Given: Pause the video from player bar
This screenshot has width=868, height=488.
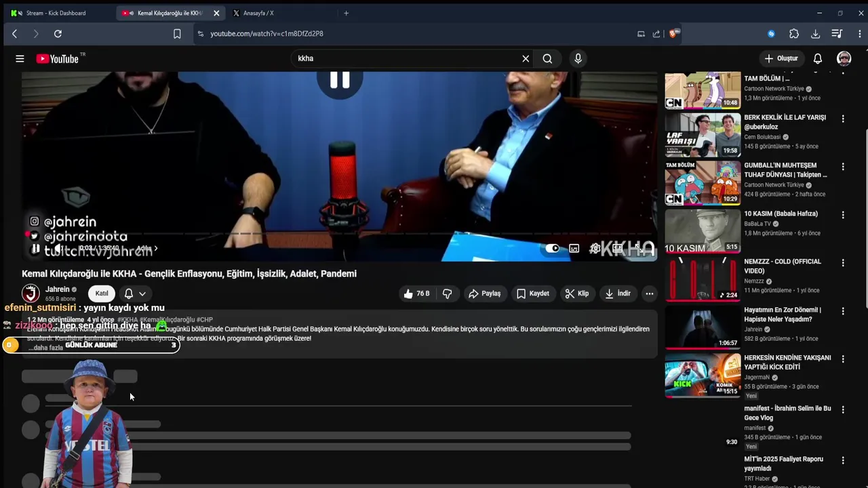Looking at the screenshot, I should [x=35, y=249].
